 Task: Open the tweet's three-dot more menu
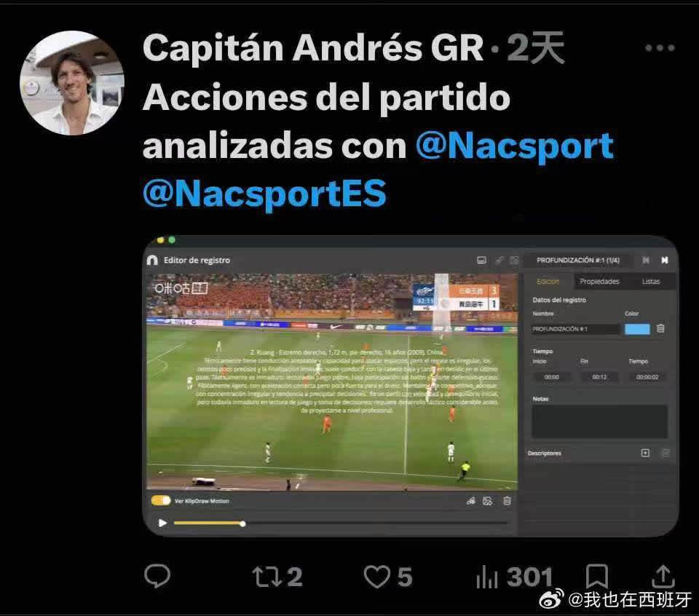click(x=660, y=48)
